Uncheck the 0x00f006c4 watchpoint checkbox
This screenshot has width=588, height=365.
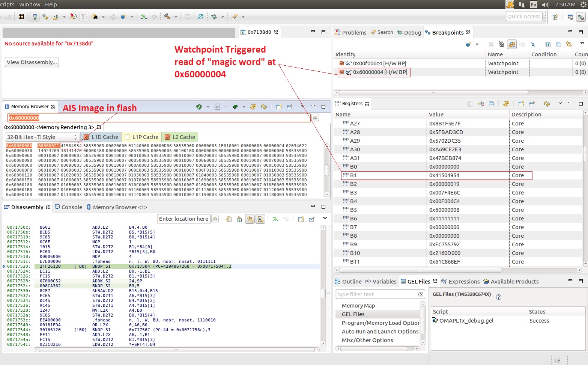coord(341,63)
